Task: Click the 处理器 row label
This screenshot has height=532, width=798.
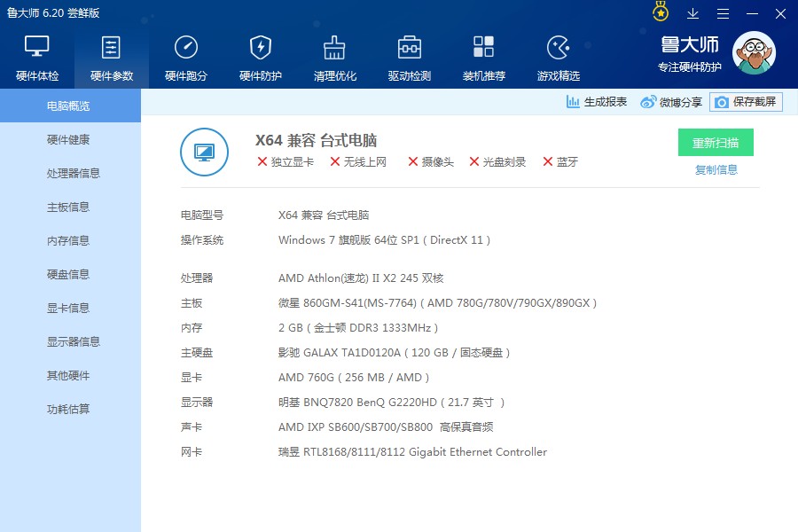Action: click(x=197, y=278)
